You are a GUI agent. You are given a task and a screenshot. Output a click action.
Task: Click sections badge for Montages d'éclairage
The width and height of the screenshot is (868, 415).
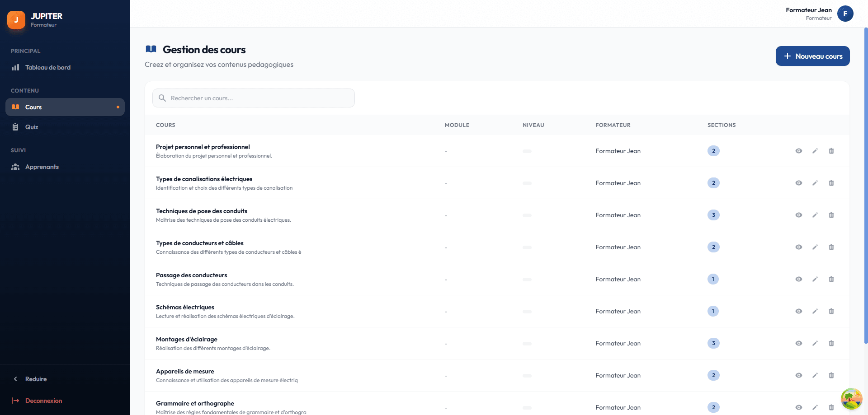[713, 343]
